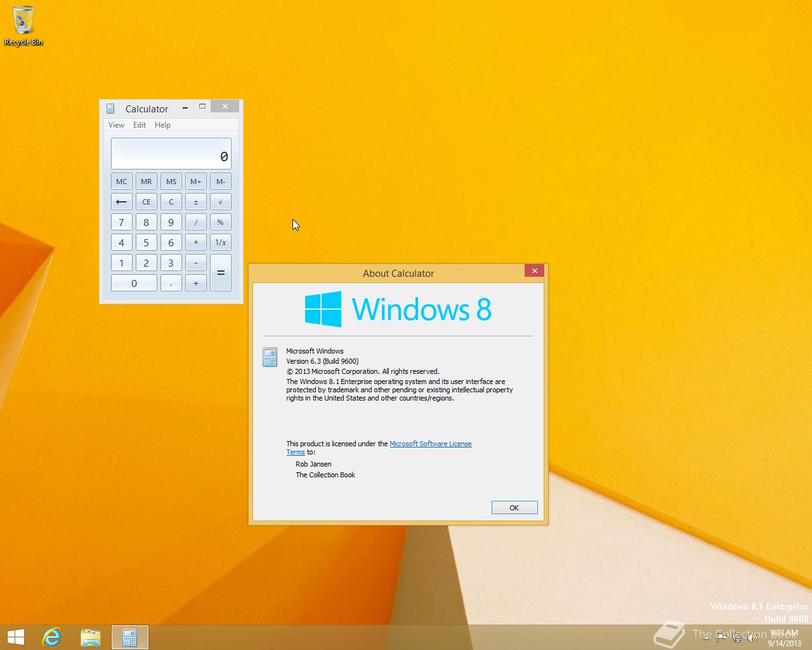Click the CE clear entry button

[147, 202]
